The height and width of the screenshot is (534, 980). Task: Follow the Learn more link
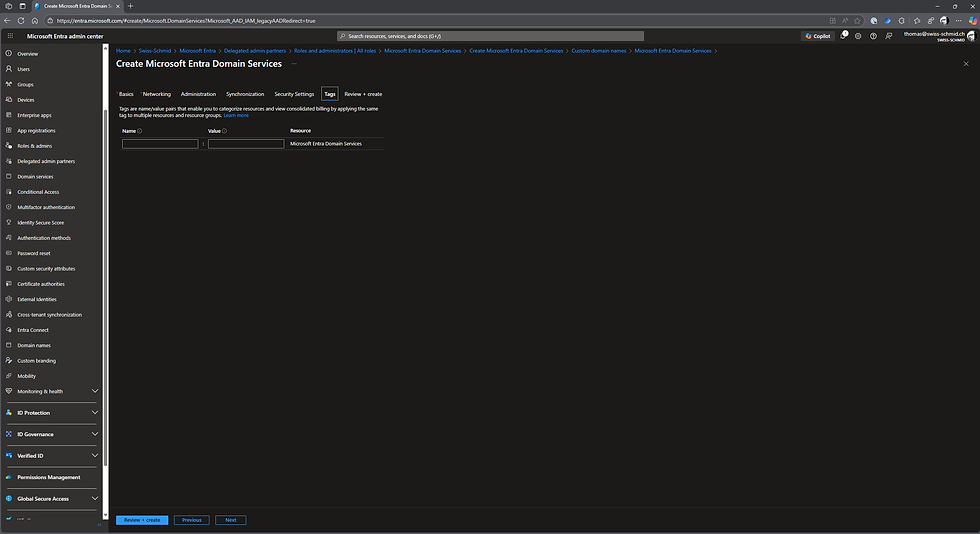click(x=236, y=115)
